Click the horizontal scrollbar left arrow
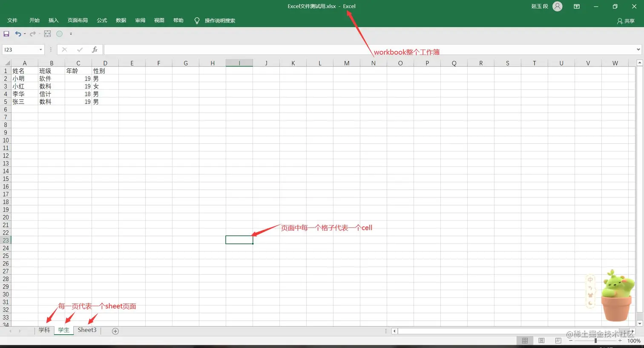 tap(394, 331)
